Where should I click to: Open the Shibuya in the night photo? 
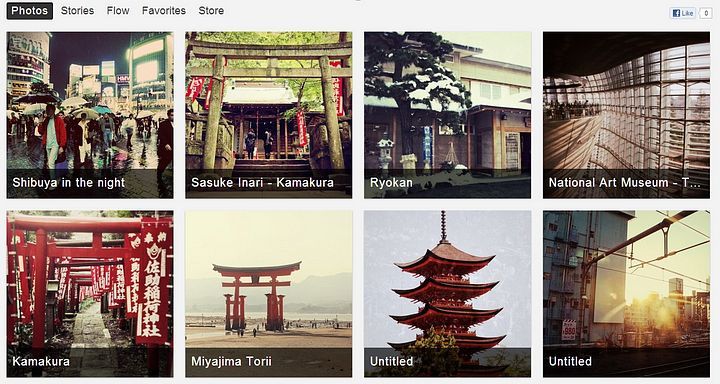coord(90,115)
